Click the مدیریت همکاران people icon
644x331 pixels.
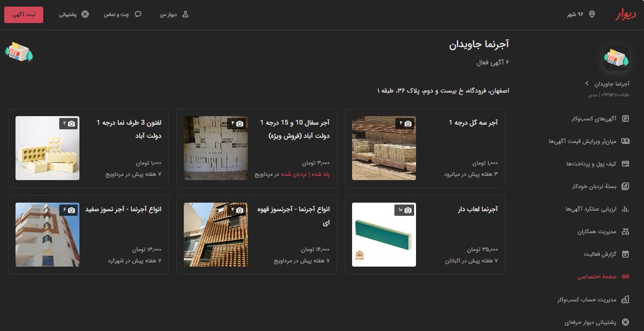(x=625, y=231)
